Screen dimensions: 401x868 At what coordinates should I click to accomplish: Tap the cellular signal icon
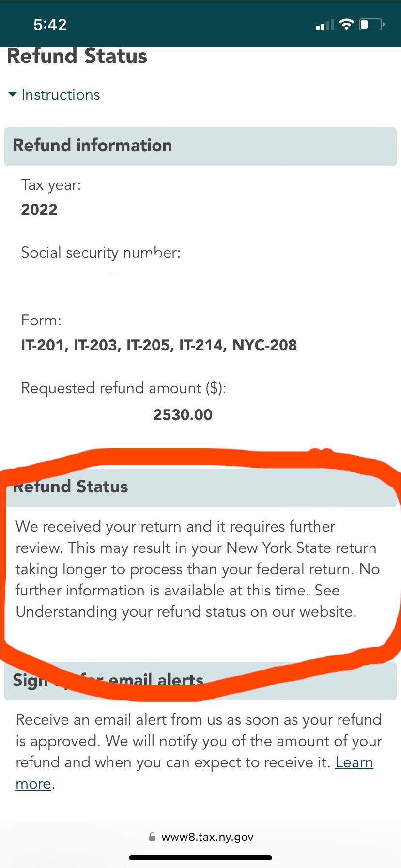324,24
